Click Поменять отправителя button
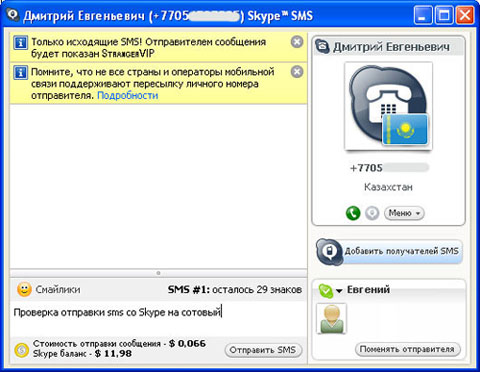This screenshot has width=480, height=372. 407,349
